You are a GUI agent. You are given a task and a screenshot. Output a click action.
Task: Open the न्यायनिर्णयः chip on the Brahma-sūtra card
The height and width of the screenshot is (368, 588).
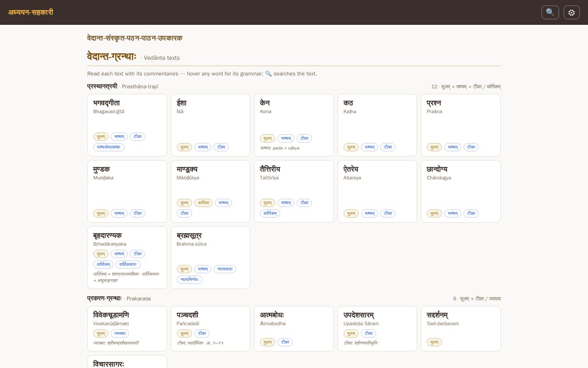click(x=190, y=280)
